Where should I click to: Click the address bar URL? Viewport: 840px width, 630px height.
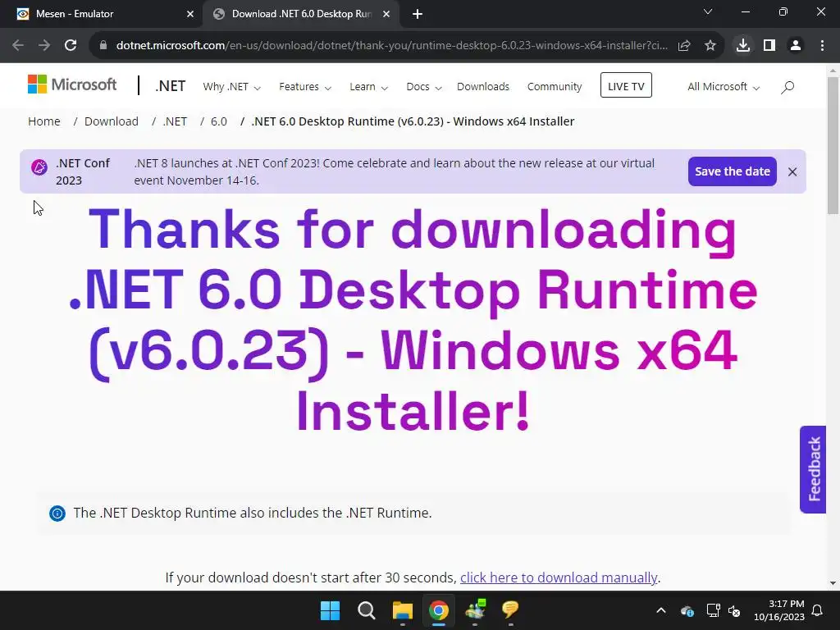tap(391, 46)
